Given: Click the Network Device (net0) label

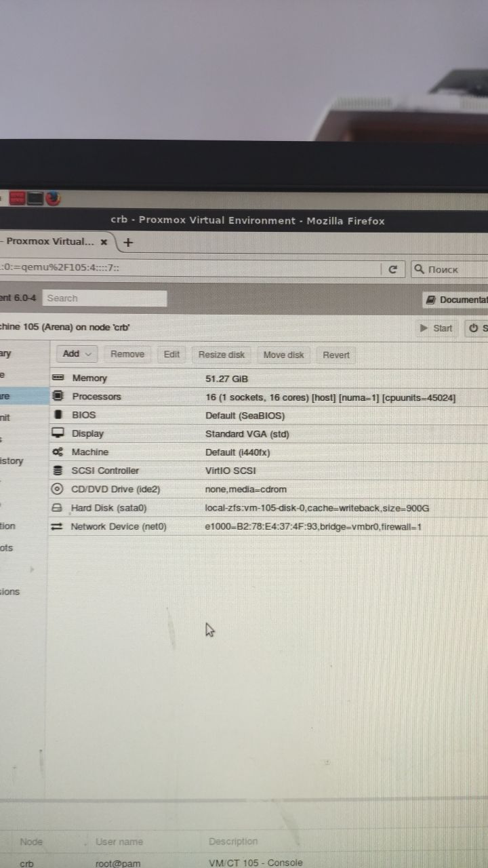Looking at the screenshot, I should [118, 526].
